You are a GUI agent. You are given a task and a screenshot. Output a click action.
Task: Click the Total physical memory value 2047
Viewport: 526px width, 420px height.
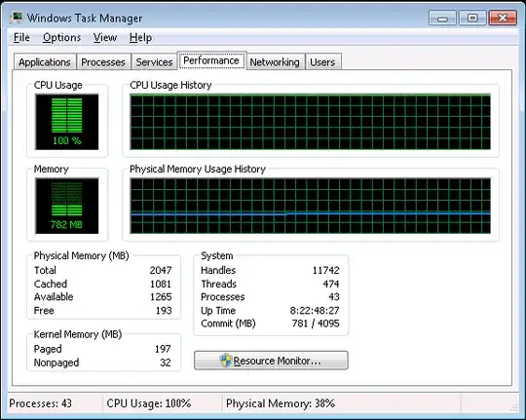pos(161,270)
